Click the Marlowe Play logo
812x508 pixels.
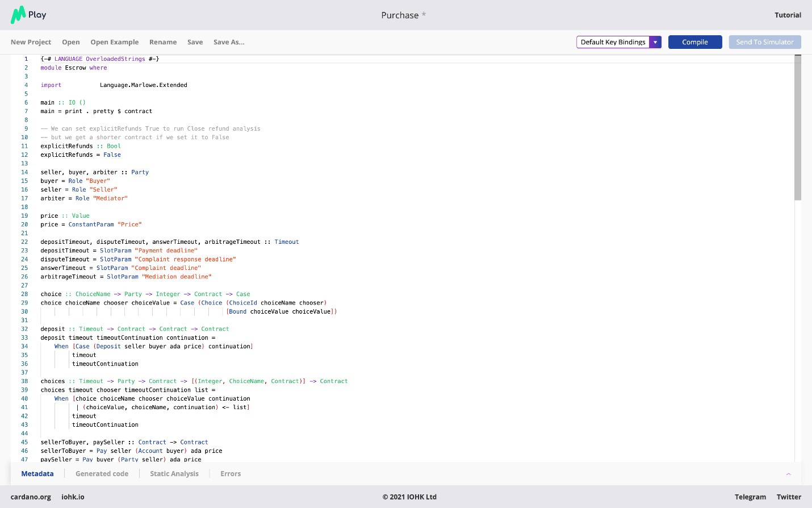click(x=28, y=15)
